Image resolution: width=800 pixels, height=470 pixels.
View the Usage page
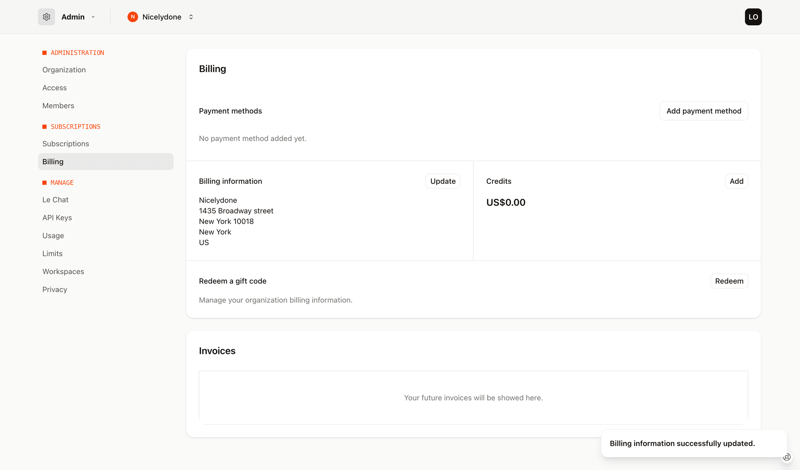click(x=53, y=236)
